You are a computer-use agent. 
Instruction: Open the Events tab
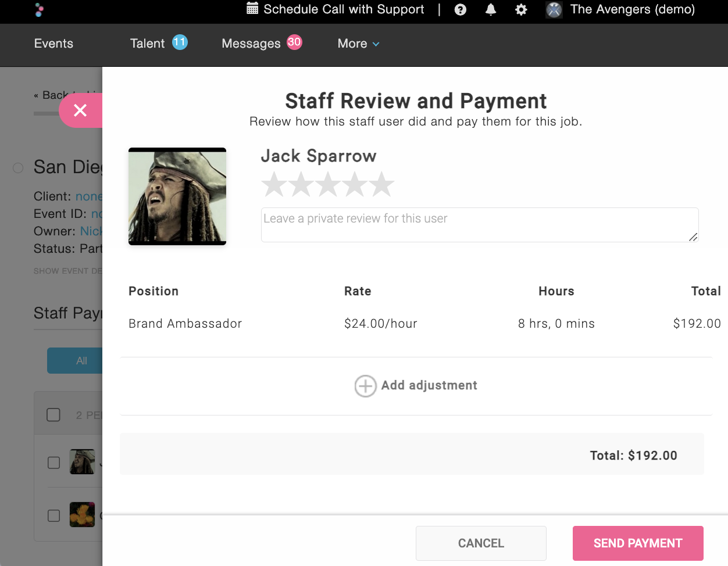click(x=53, y=44)
